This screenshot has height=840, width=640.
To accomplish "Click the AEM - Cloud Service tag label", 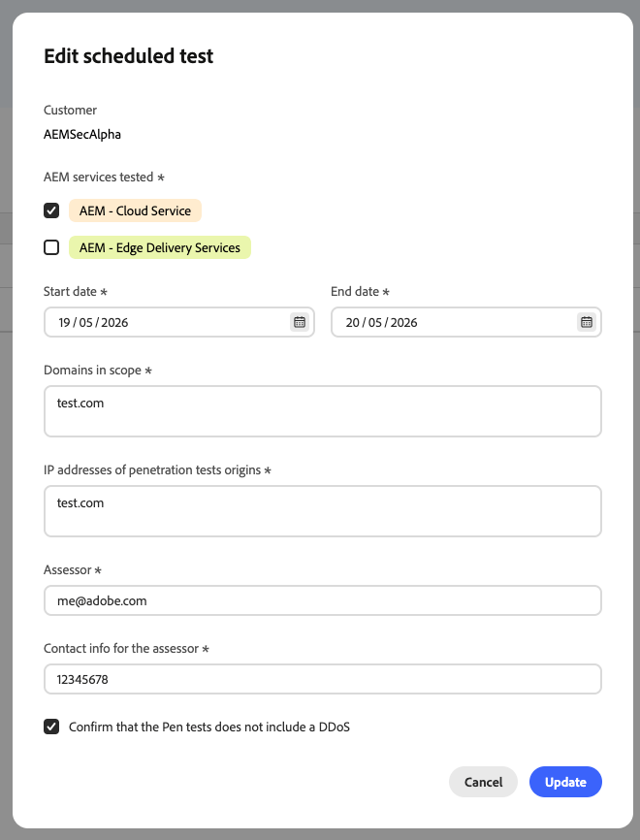I will click(135, 210).
